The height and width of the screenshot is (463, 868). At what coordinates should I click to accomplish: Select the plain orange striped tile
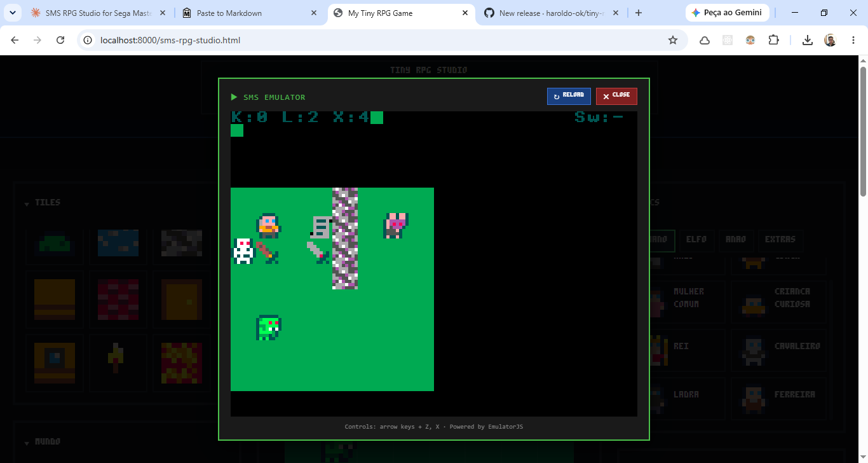click(55, 299)
